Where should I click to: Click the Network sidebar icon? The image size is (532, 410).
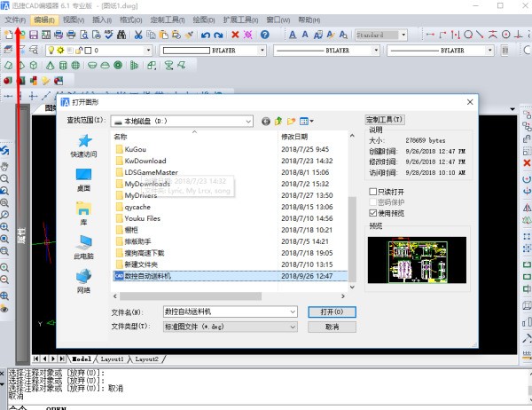point(84,281)
